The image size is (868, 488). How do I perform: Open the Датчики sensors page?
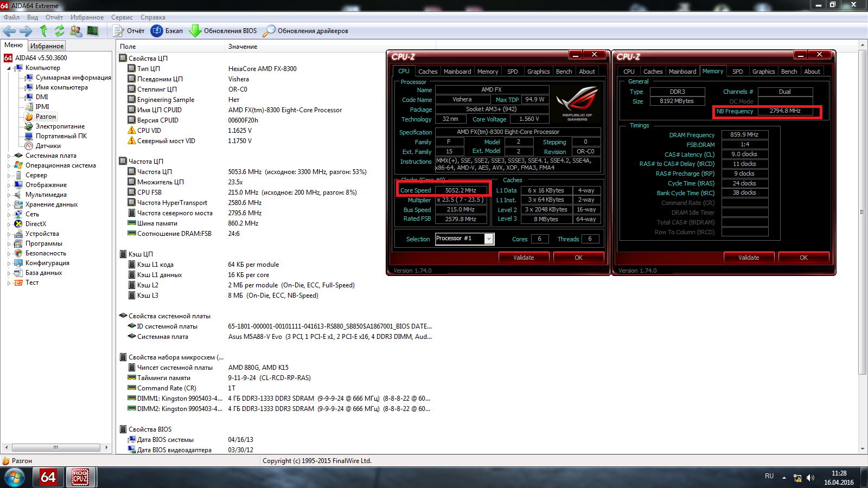coord(48,146)
